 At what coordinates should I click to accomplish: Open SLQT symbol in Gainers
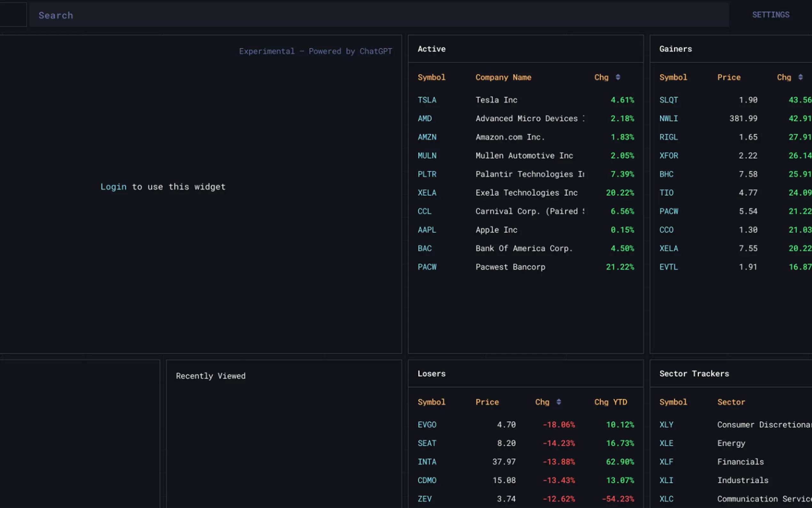(x=668, y=100)
